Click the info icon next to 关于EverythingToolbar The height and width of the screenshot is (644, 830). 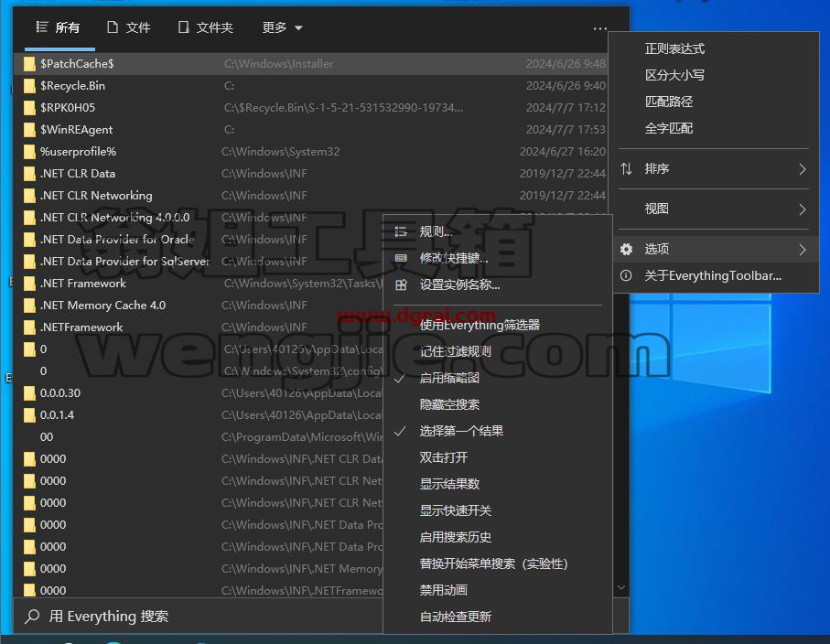coord(626,275)
